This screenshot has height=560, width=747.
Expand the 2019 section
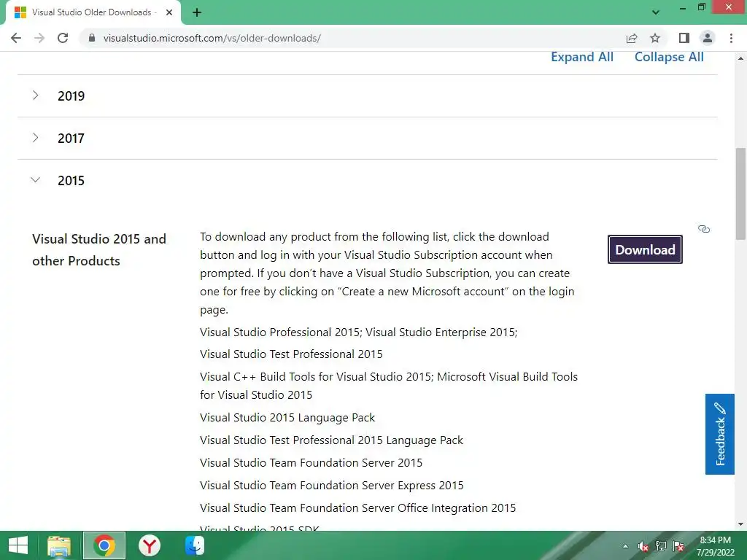point(35,96)
